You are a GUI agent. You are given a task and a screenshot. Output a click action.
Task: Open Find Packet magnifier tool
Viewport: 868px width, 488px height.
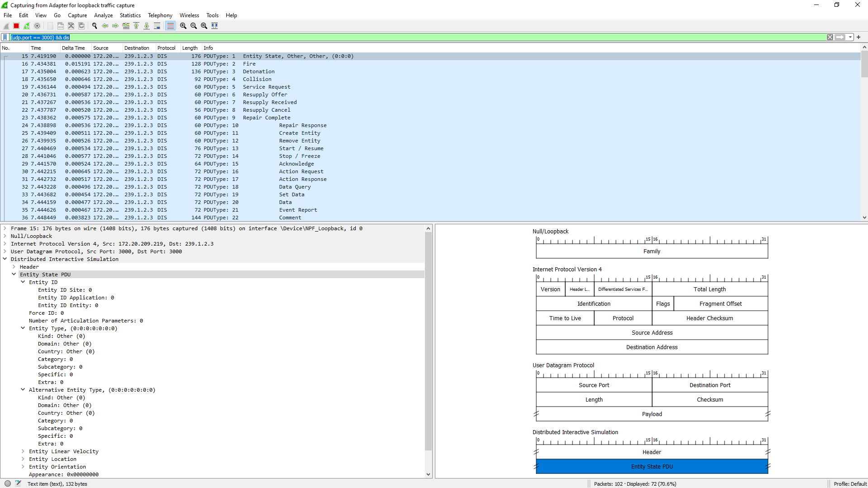95,26
